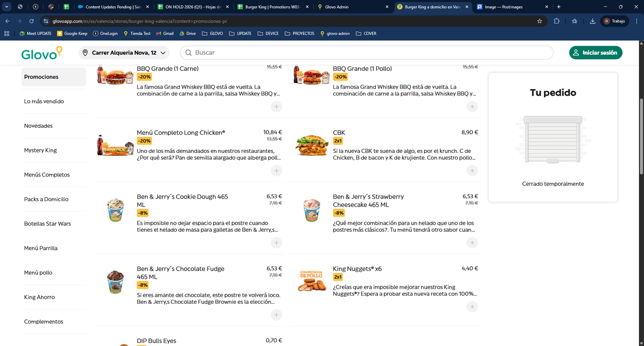Expand the COVER bookmarks folder
The image size is (644, 346).
[366, 34]
